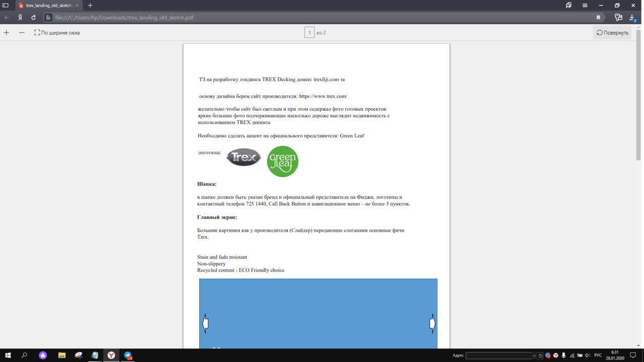Click the left slider arrow on the blue mockup
Viewport: 644px width, 362px height.
[205, 323]
